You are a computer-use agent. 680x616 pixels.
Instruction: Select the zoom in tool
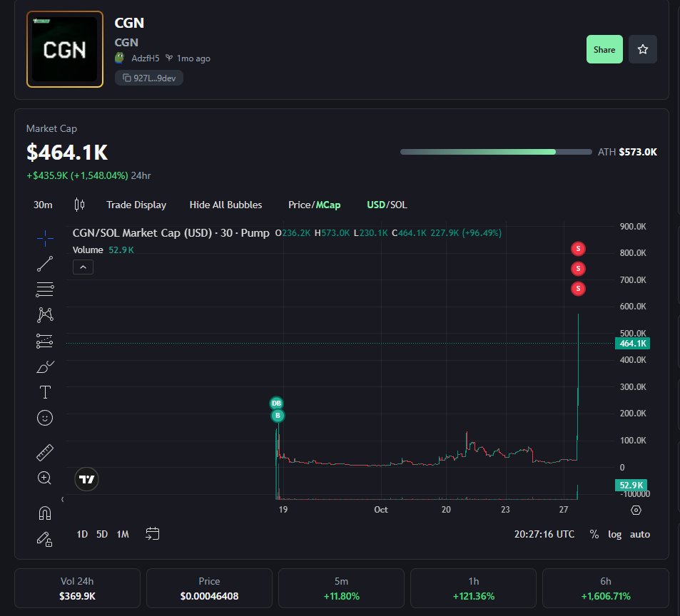tap(44, 478)
